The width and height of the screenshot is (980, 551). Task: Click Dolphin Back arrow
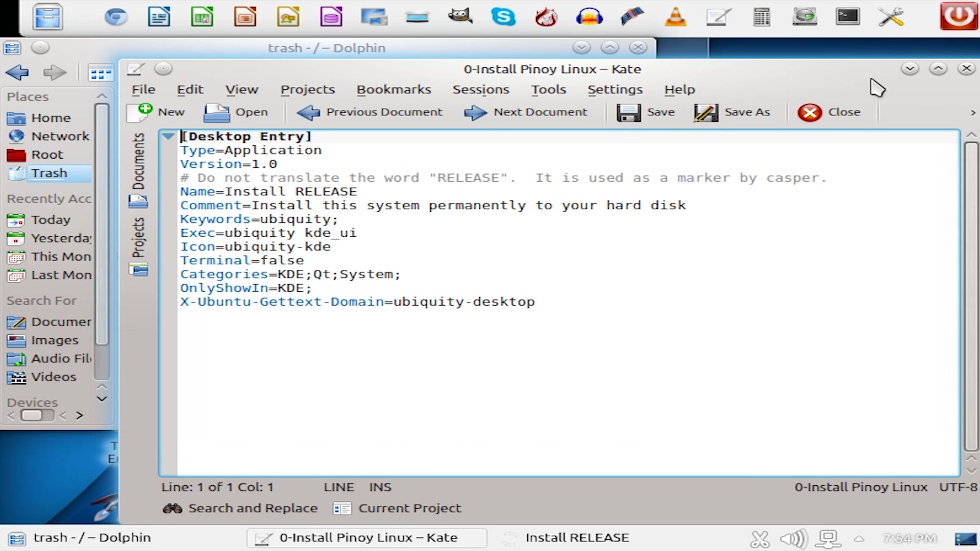click(x=17, y=72)
